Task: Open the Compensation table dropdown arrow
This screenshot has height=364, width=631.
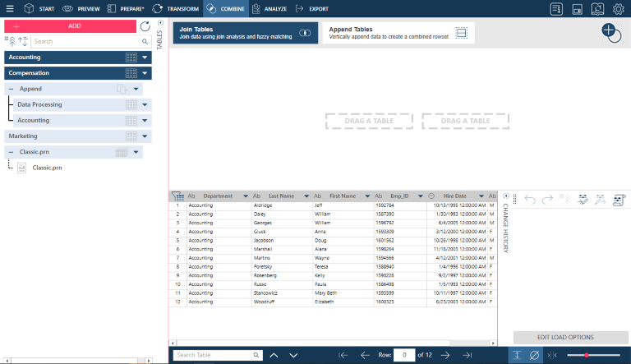Action: tap(145, 73)
